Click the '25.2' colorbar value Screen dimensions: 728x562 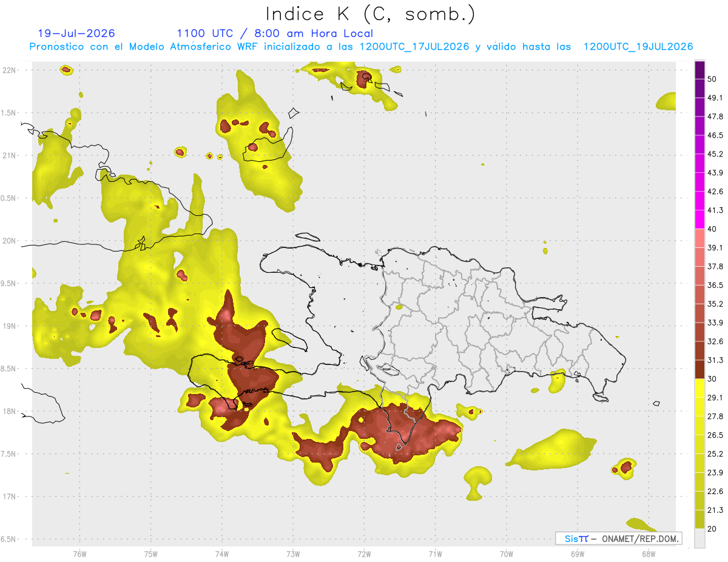point(715,454)
